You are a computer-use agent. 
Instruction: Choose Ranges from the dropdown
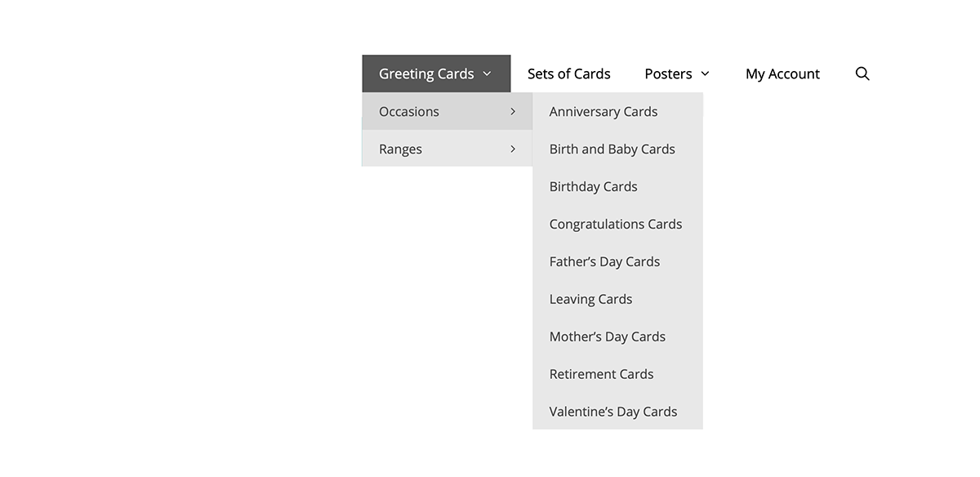400,149
